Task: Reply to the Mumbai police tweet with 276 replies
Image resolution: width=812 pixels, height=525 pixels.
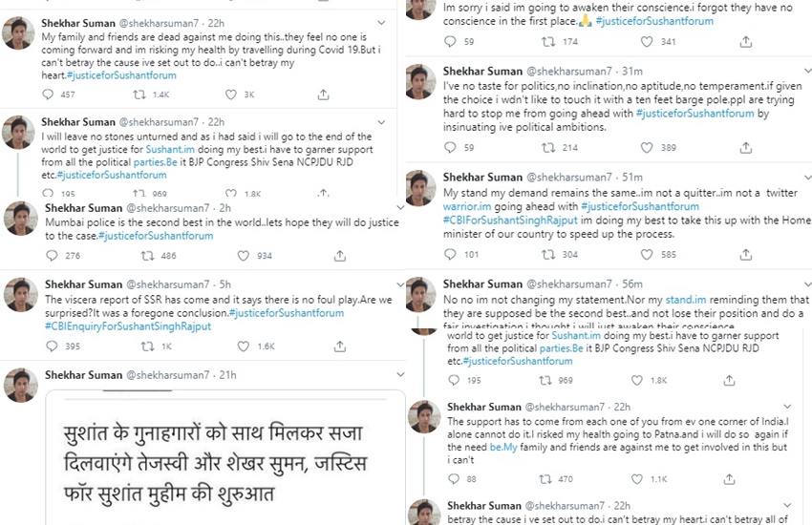Action: [x=49, y=256]
